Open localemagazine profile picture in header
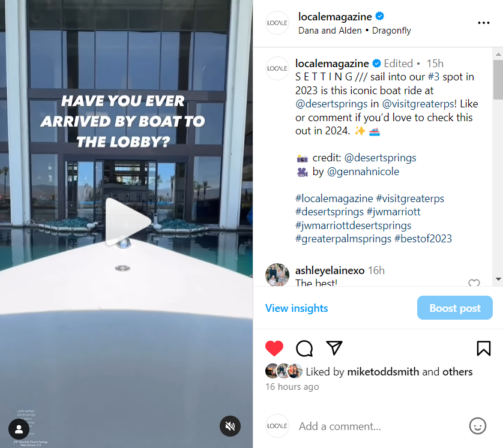 (277, 23)
